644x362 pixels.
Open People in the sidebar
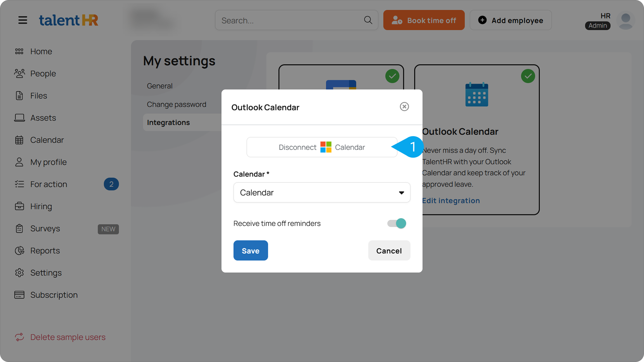pyautogui.click(x=43, y=73)
